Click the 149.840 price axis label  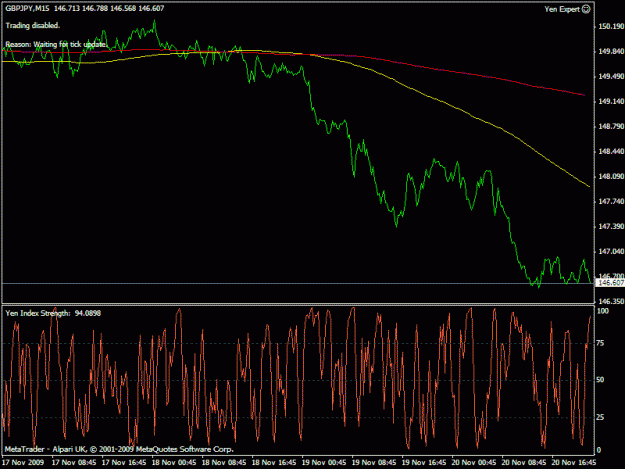pos(611,51)
